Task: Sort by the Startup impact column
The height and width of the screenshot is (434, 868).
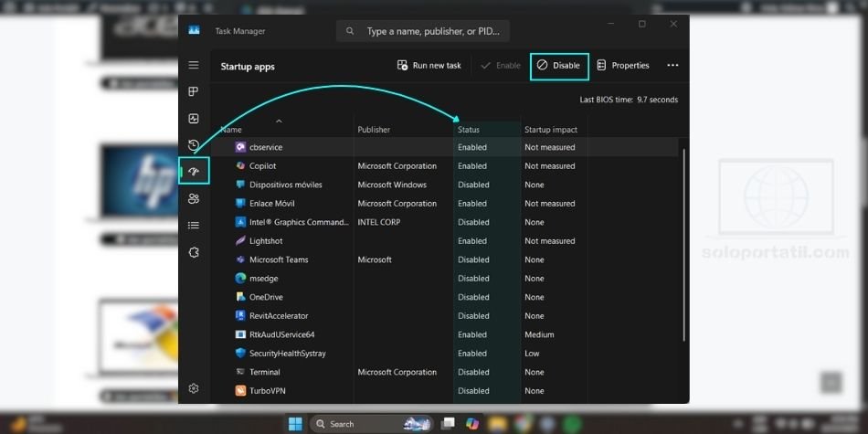Action: [x=551, y=130]
